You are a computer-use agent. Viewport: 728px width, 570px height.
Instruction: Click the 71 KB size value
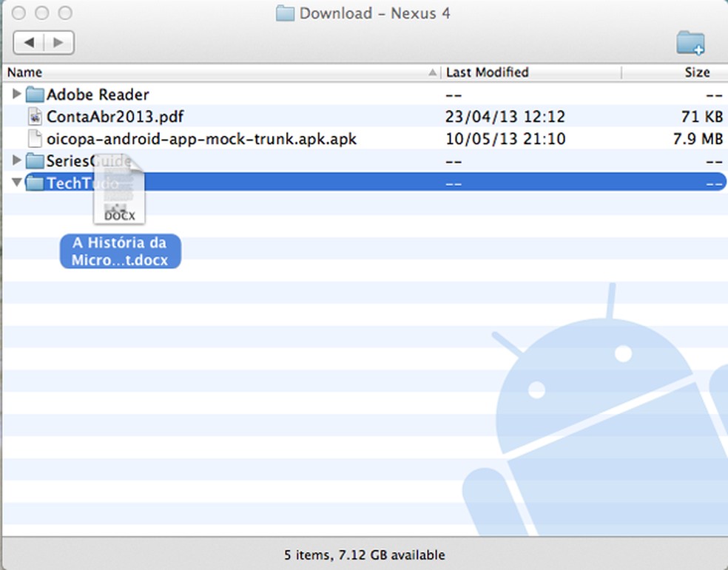[x=702, y=116]
